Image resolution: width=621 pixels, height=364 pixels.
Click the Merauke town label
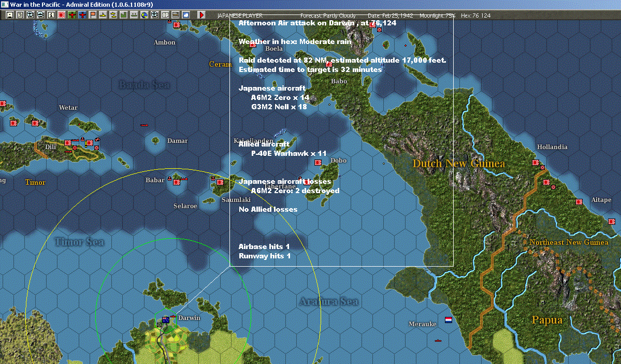click(422, 324)
